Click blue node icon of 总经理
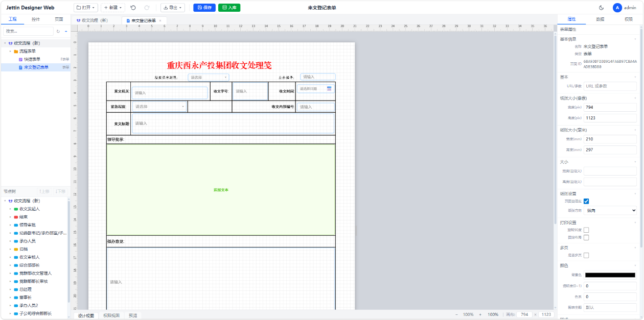 16,289
